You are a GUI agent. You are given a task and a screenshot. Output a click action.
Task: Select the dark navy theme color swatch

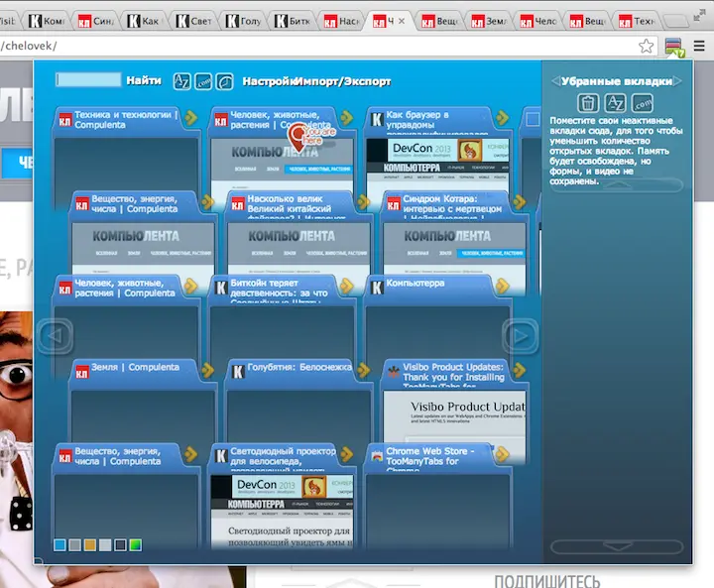point(120,544)
